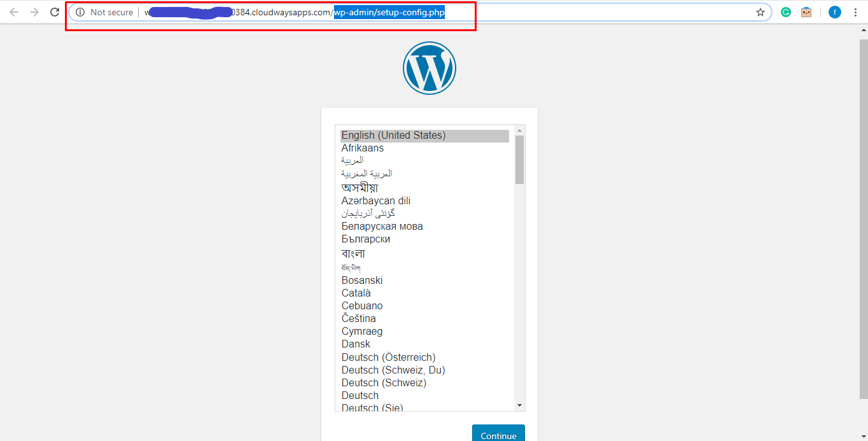Open the Chrome three-dot menu
868x441 pixels.
855,12
